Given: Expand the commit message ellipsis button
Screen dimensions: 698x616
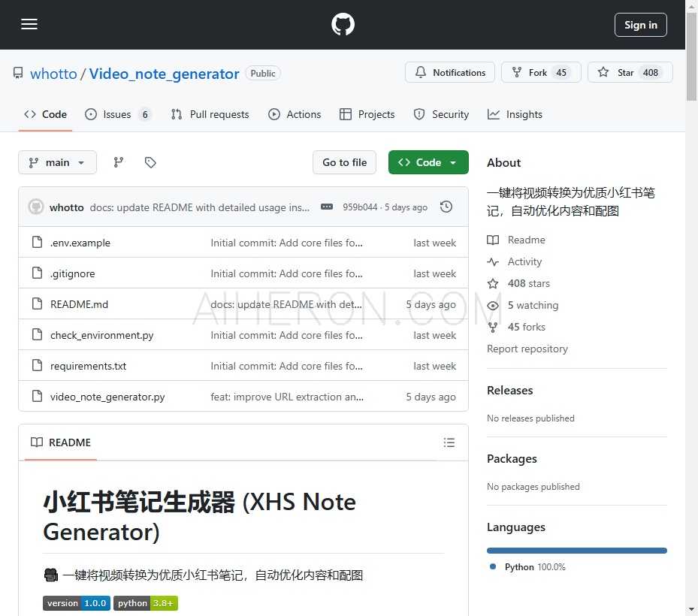Looking at the screenshot, I should [327, 207].
